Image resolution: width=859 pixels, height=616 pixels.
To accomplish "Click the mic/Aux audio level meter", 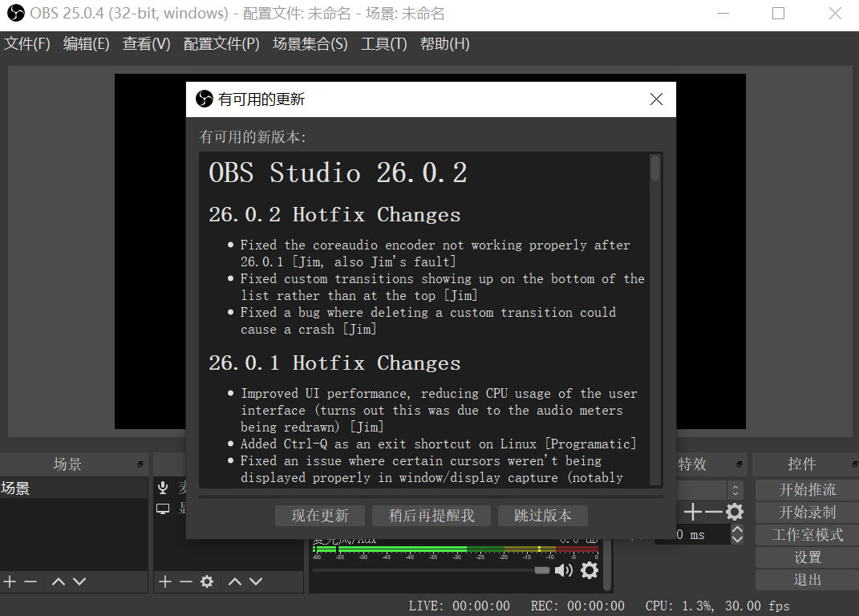I will [x=456, y=549].
